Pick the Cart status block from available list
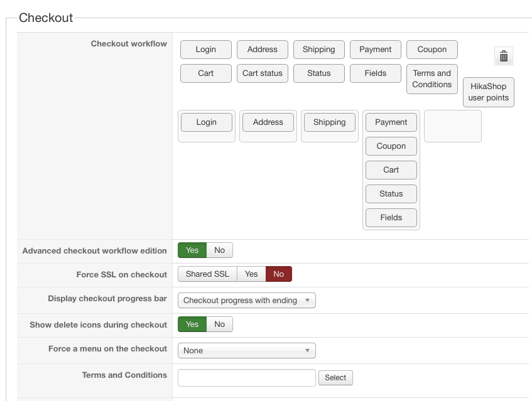This screenshot has width=532, height=401. [x=263, y=73]
